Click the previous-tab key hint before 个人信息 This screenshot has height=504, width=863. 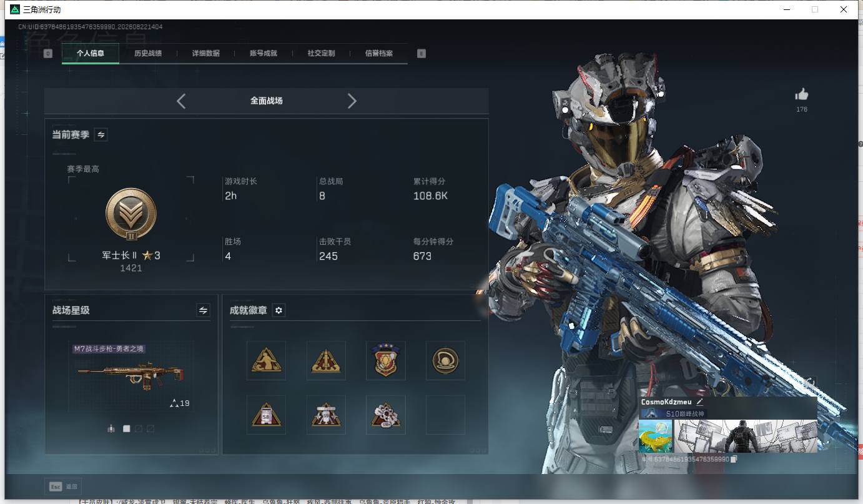48,54
